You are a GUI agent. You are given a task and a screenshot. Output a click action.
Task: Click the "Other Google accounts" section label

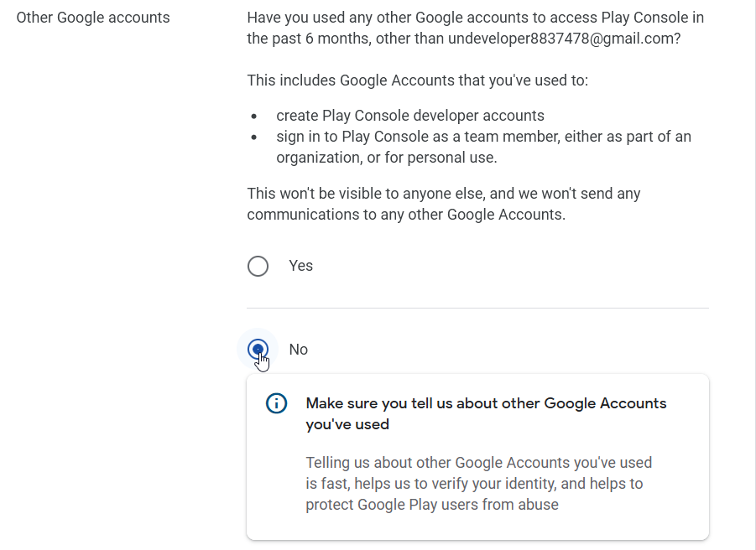pyautogui.click(x=93, y=18)
